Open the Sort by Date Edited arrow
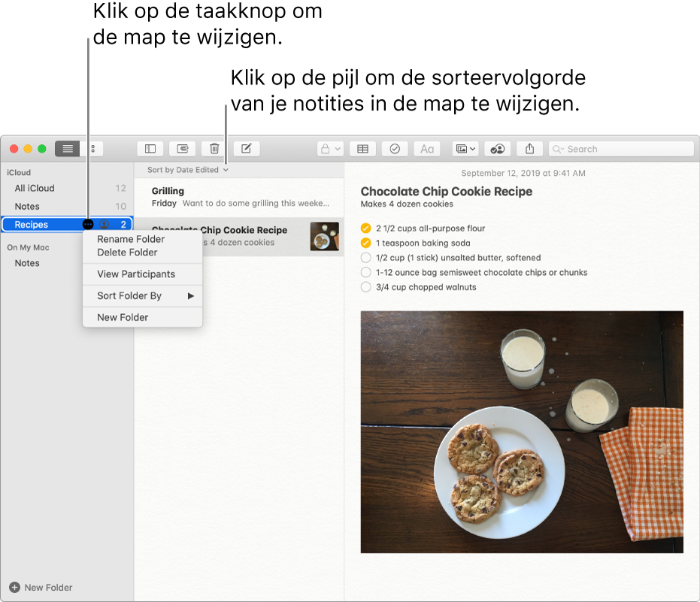This screenshot has height=602, width=700. 226,170
